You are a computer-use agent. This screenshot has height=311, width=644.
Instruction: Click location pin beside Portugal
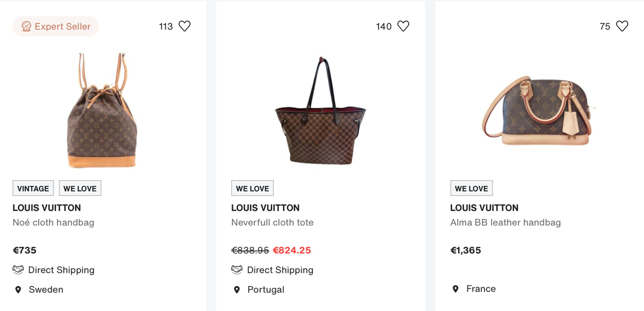[x=237, y=290]
